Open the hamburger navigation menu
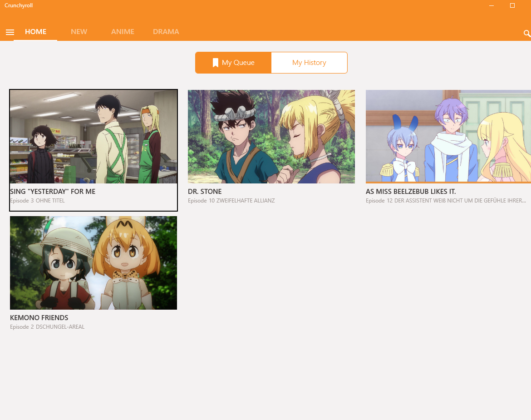Image resolution: width=531 pixels, height=420 pixels. [10, 32]
